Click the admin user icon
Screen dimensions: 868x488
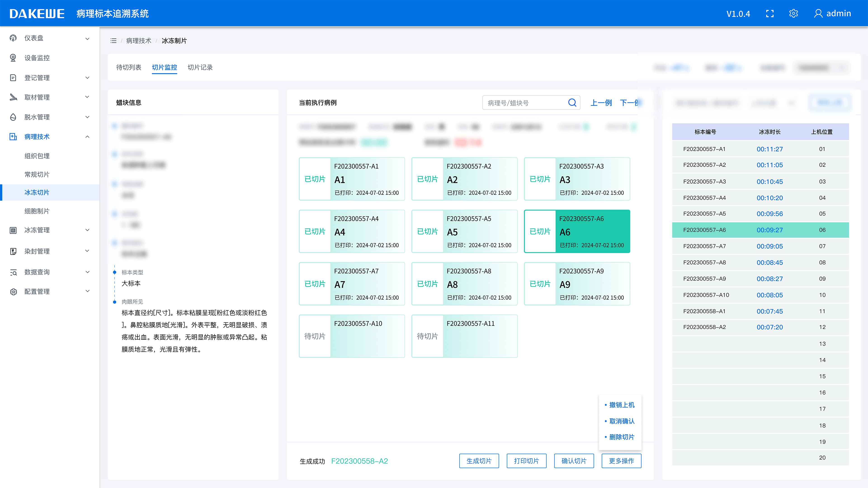click(x=818, y=14)
